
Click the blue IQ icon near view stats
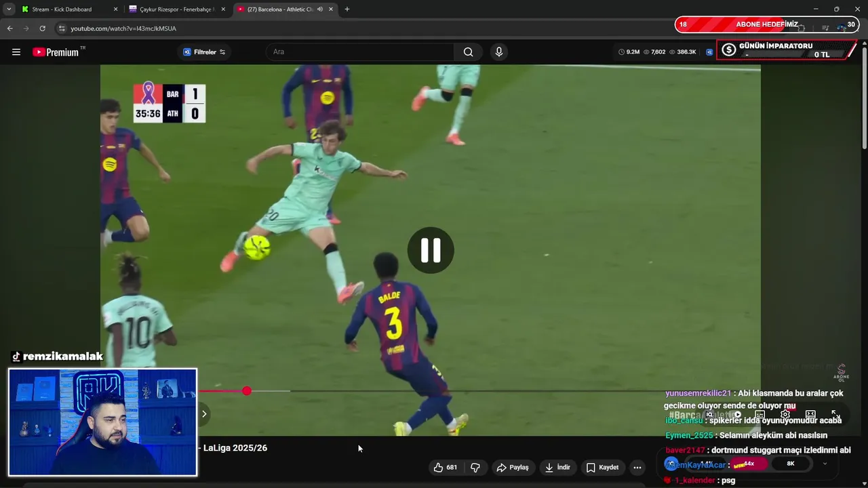click(x=709, y=52)
